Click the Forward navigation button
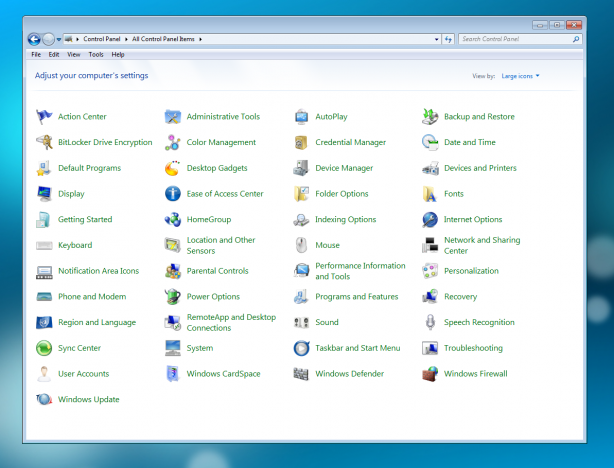The width and height of the screenshot is (614, 468). tap(48, 39)
